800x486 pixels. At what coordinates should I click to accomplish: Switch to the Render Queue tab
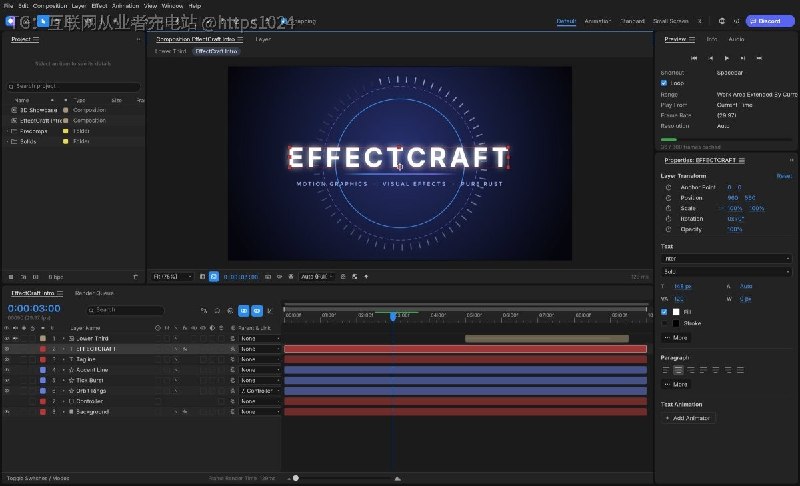click(x=94, y=293)
